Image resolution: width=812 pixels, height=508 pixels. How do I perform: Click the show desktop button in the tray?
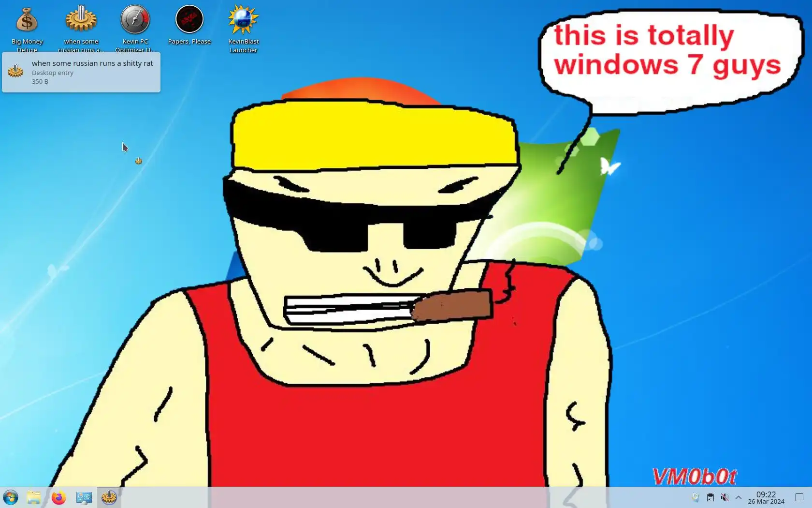[799, 497]
